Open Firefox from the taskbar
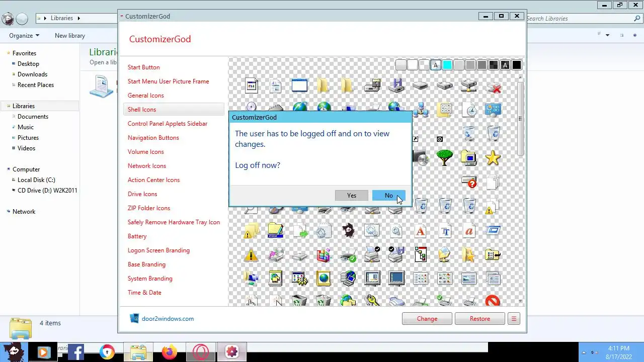 170,352
